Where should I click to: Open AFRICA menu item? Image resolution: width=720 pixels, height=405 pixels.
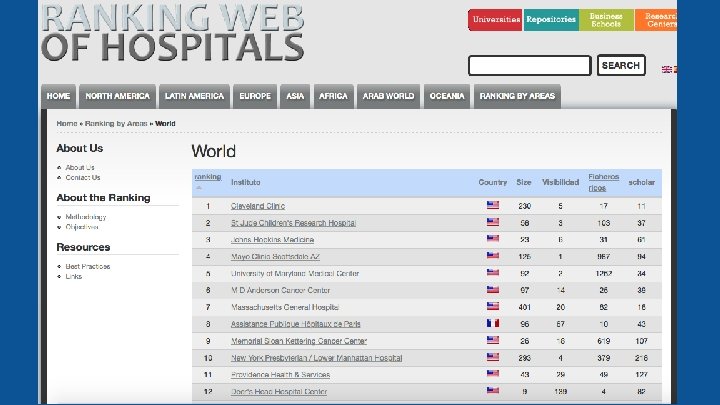coord(333,96)
